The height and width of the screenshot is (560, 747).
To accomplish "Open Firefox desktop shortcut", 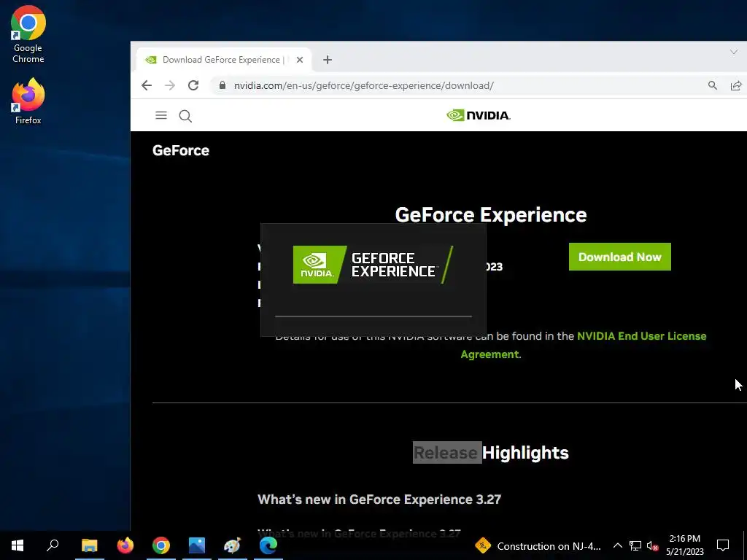I will (28, 101).
